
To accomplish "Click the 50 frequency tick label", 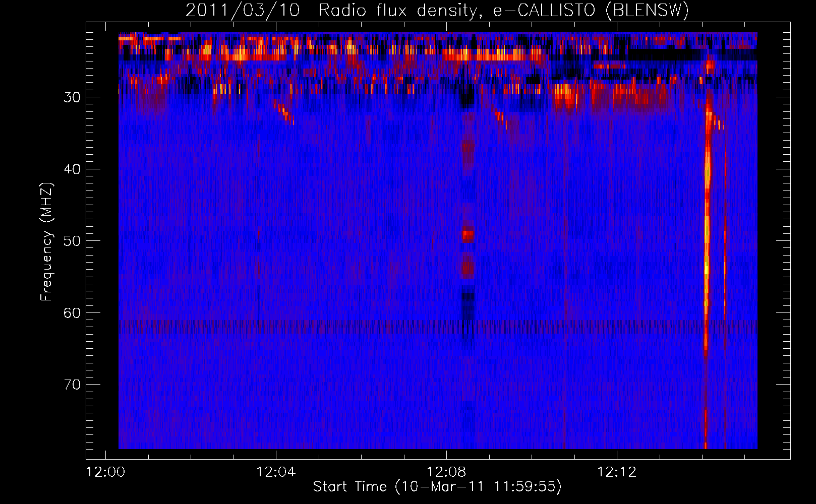I will click(72, 241).
